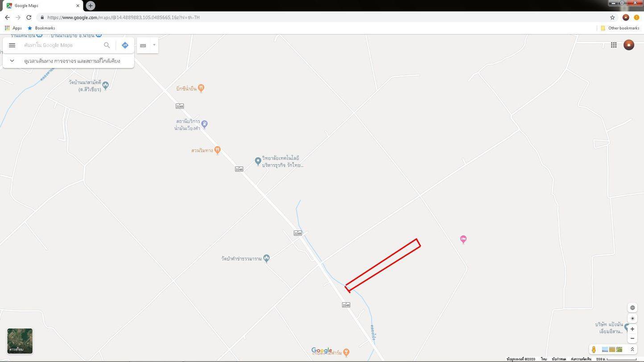Click the วัดป่าคำข่าธรรมาราม temple pin

[267, 258]
